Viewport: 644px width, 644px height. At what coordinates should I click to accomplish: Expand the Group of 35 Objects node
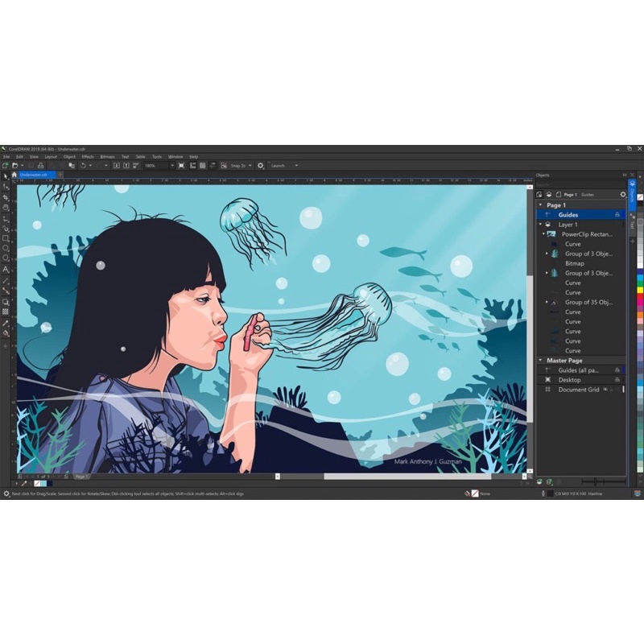coord(547,302)
